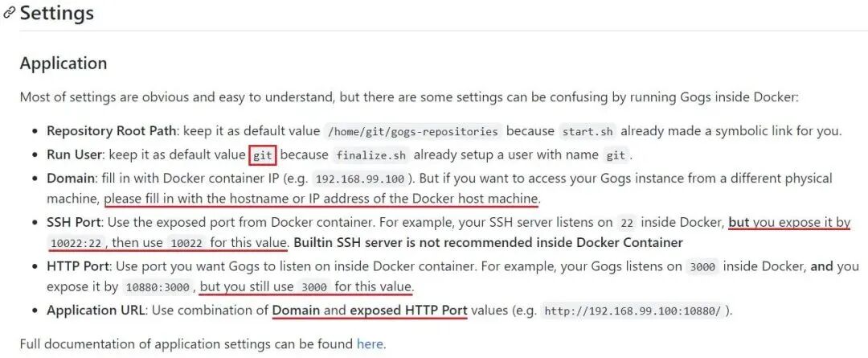Click the Application subheading
868x358 pixels.
pos(63,64)
